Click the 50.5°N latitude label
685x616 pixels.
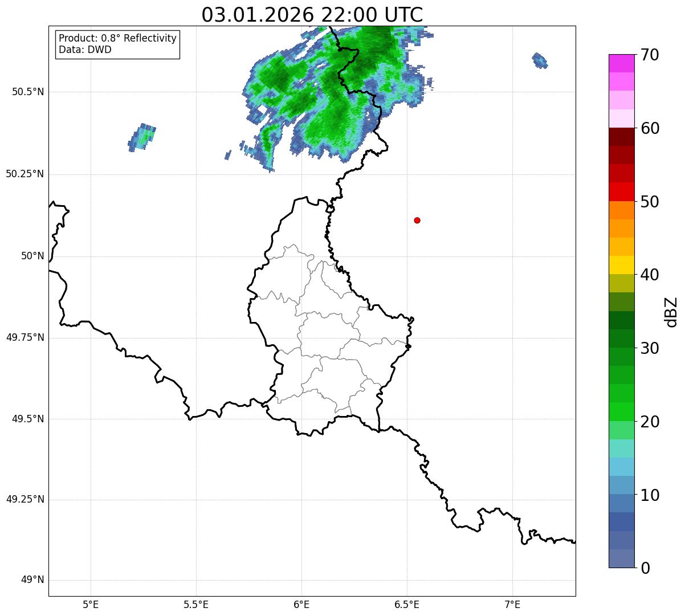click(x=28, y=92)
